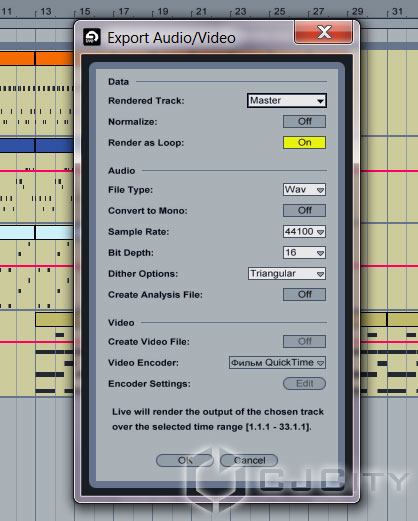The width and height of the screenshot is (418, 521).
Task: Toggle Create Video File option
Action: (304, 341)
